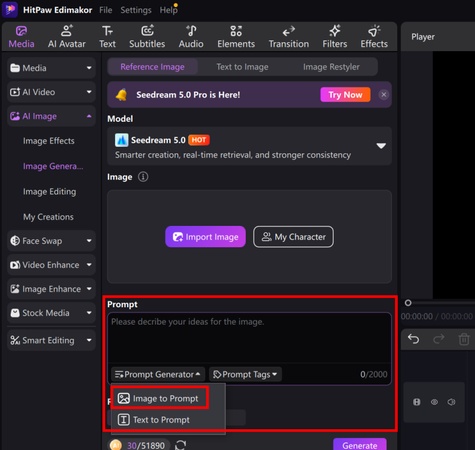Click the HitPaw Edimakor app logo

[10, 10]
